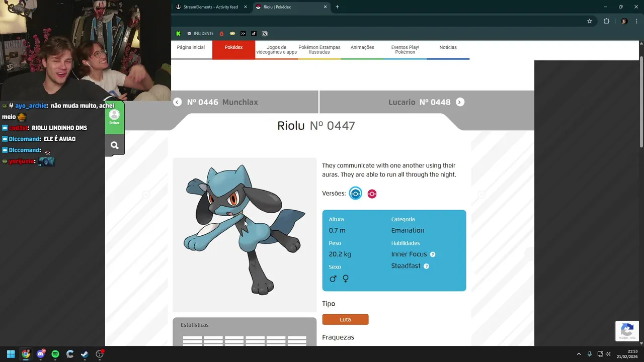The width and height of the screenshot is (644, 362).
Task: Open the taskbar clock and date
Action: pos(627,354)
